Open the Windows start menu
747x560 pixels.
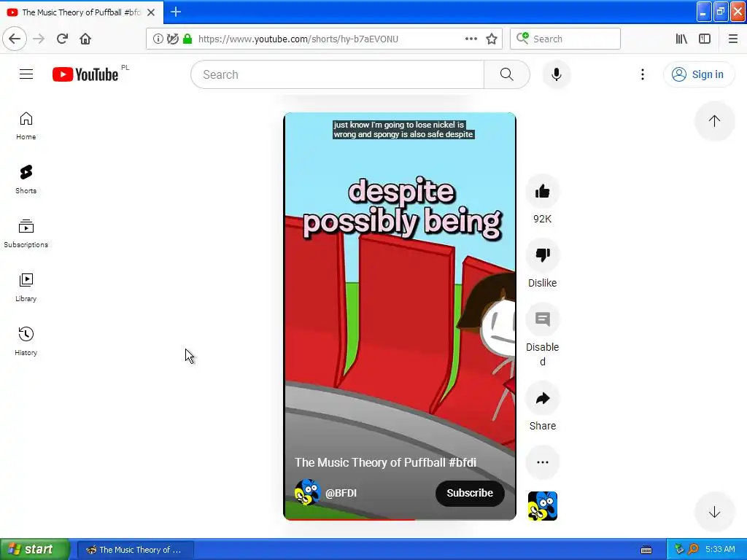click(34, 550)
